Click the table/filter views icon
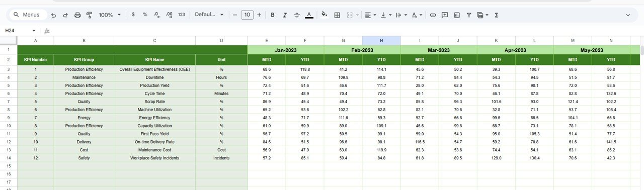This screenshot has height=190, width=644. [482, 15]
